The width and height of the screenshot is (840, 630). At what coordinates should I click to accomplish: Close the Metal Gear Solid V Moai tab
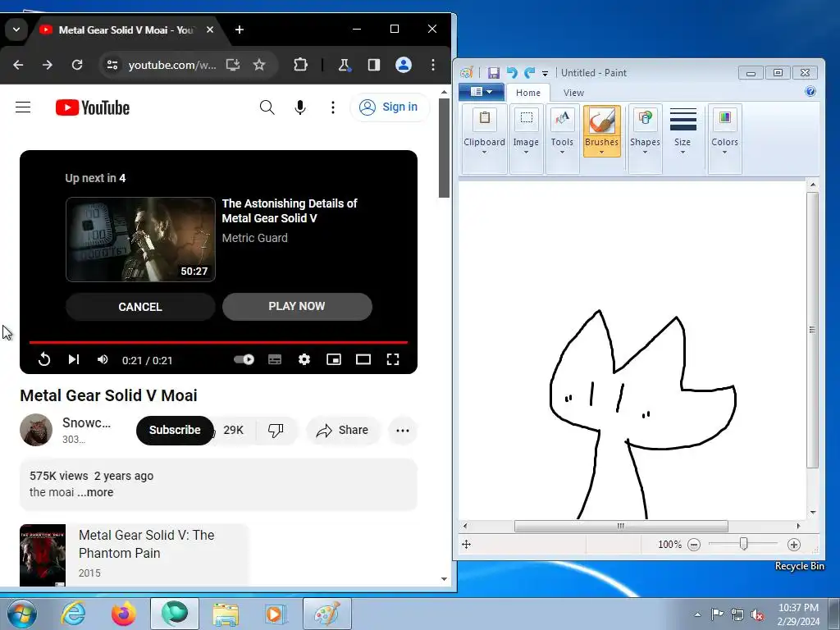click(210, 30)
